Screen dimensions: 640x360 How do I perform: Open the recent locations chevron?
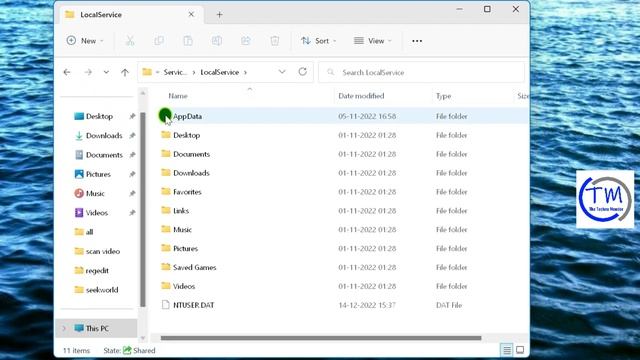tap(106, 72)
